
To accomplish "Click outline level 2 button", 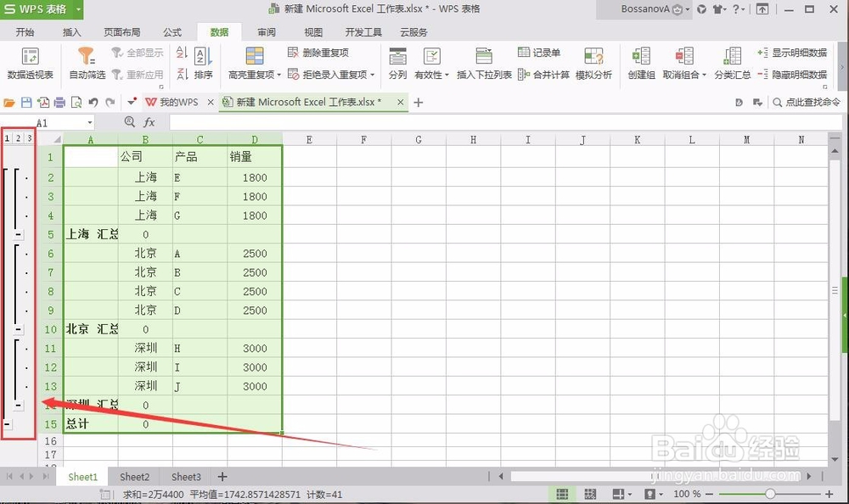I will pyautogui.click(x=17, y=136).
